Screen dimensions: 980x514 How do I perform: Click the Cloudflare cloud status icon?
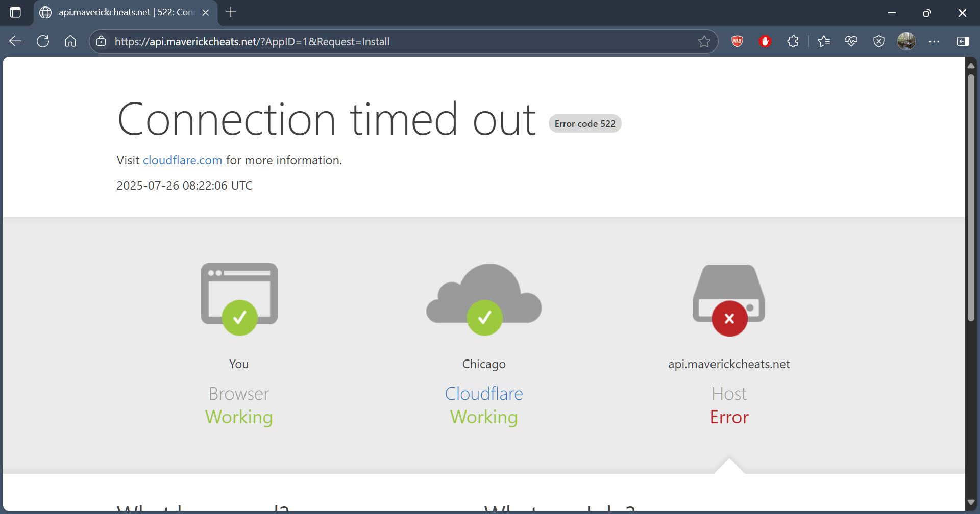pyautogui.click(x=484, y=299)
